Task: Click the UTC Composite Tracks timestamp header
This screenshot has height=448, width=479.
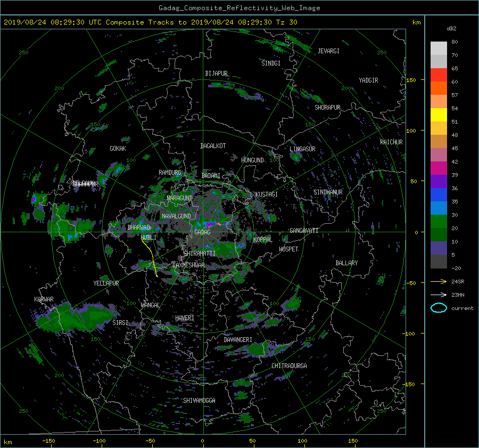Action: point(150,22)
